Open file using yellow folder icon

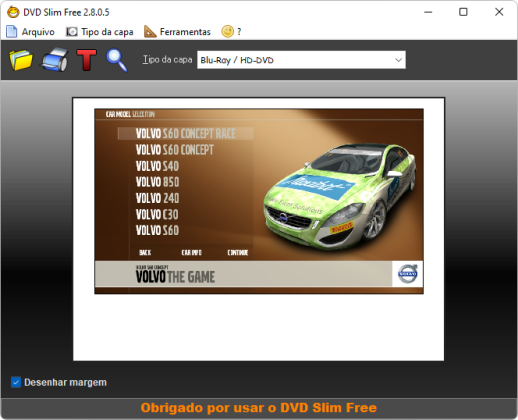point(21,60)
